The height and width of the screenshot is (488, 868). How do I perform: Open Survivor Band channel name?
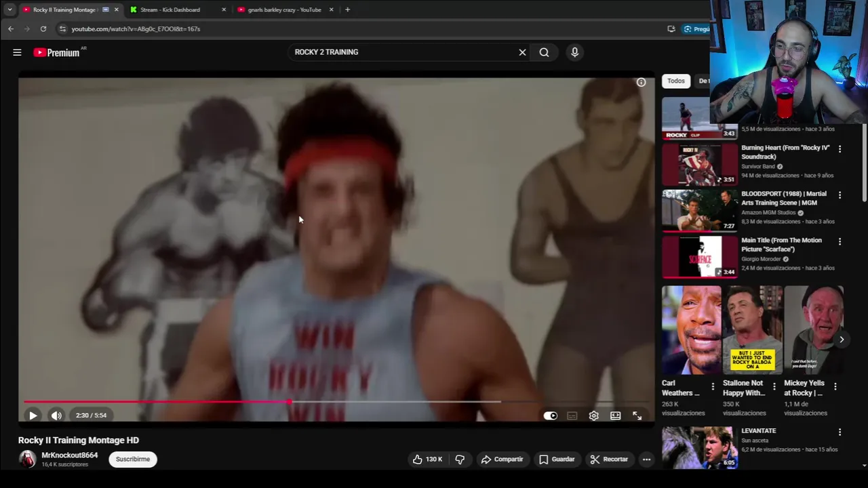pyautogui.click(x=758, y=166)
